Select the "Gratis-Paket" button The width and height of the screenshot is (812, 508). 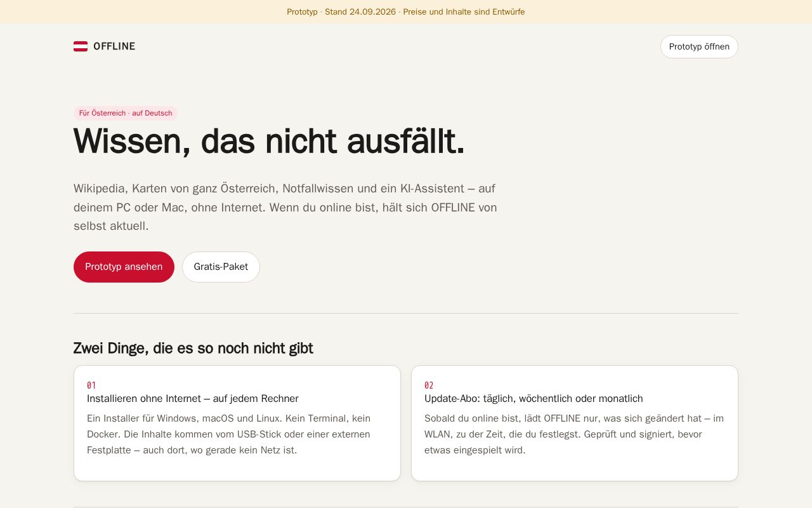[221, 267]
